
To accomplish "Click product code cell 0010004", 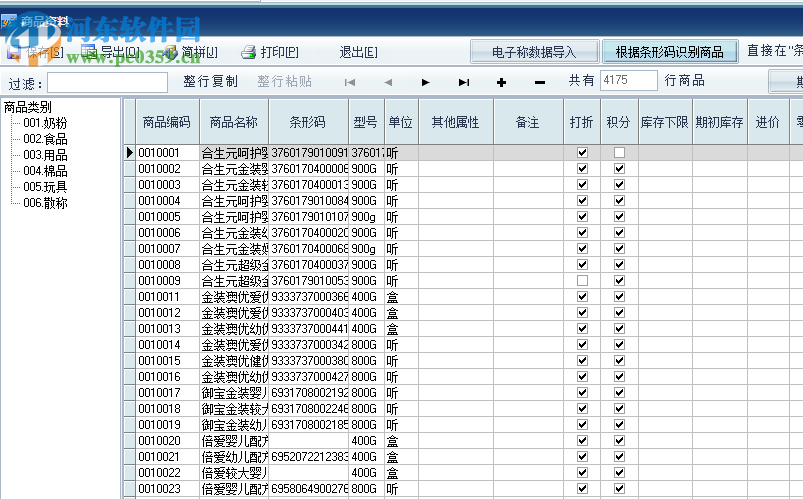I will pyautogui.click(x=167, y=201).
